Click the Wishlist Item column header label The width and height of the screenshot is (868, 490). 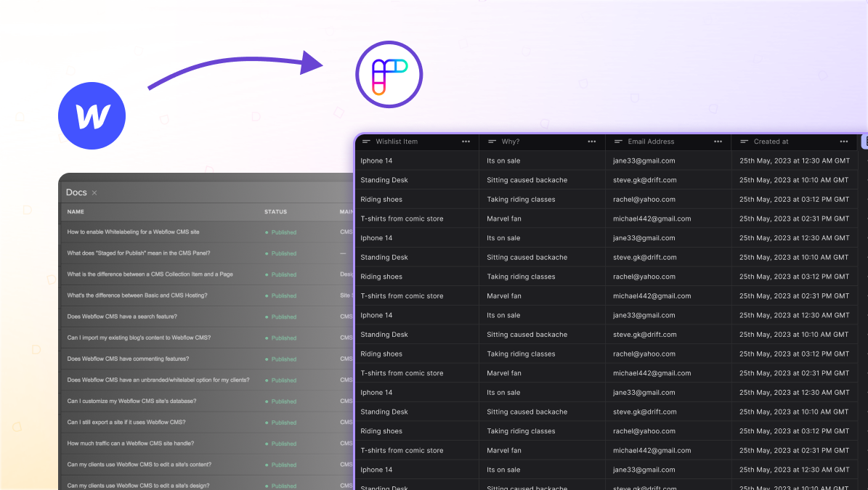(397, 142)
